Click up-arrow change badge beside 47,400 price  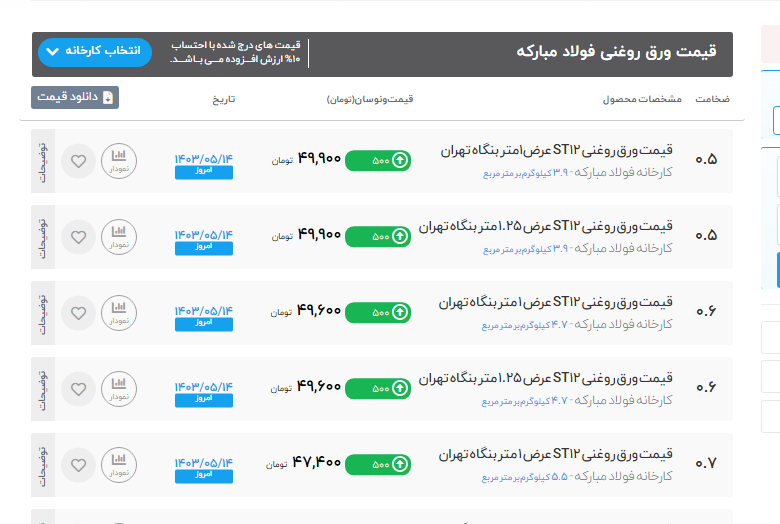tap(379, 464)
